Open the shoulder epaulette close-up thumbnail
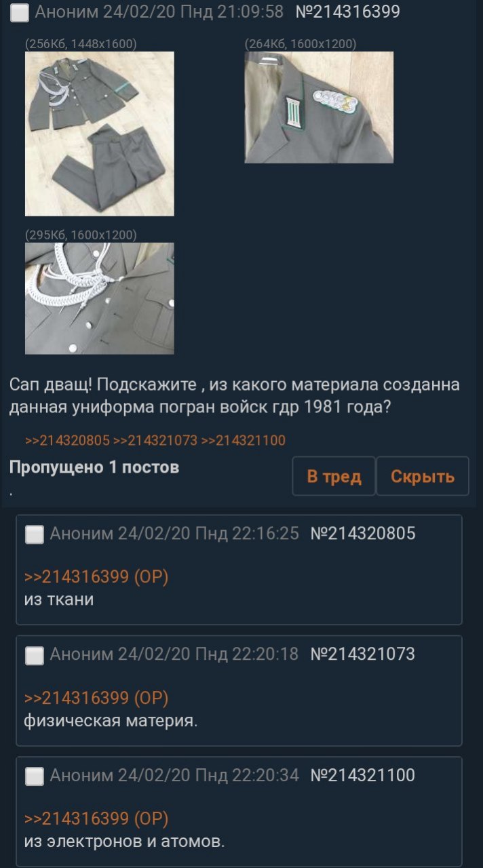 click(319, 107)
